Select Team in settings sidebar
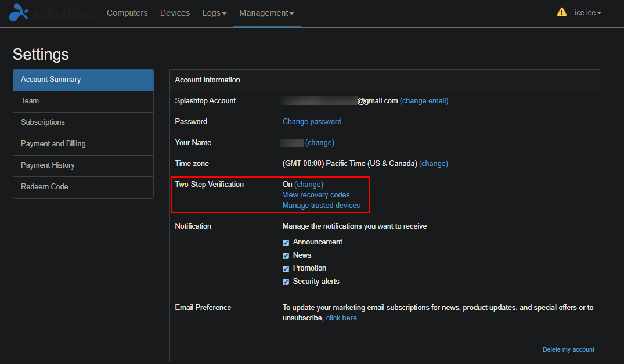 [83, 101]
